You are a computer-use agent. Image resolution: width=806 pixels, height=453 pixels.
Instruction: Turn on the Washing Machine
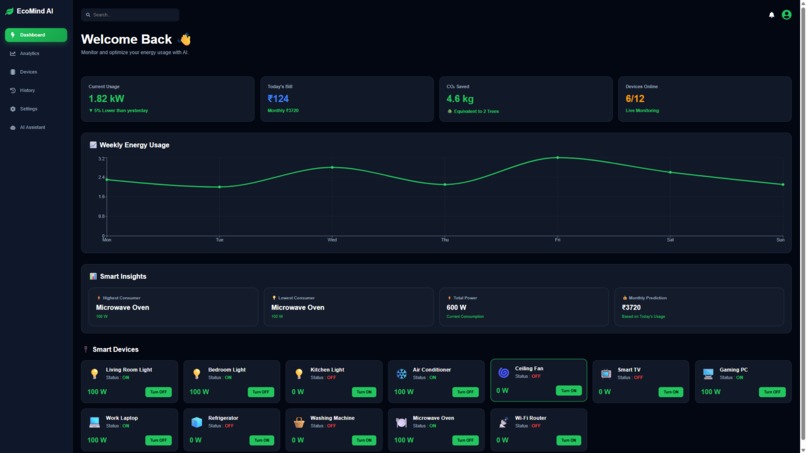click(364, 440)
